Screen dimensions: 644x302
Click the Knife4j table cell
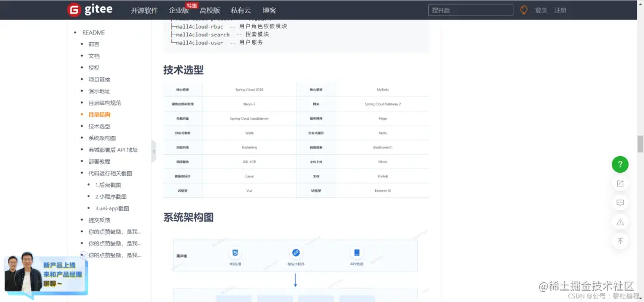click(383, 176)
